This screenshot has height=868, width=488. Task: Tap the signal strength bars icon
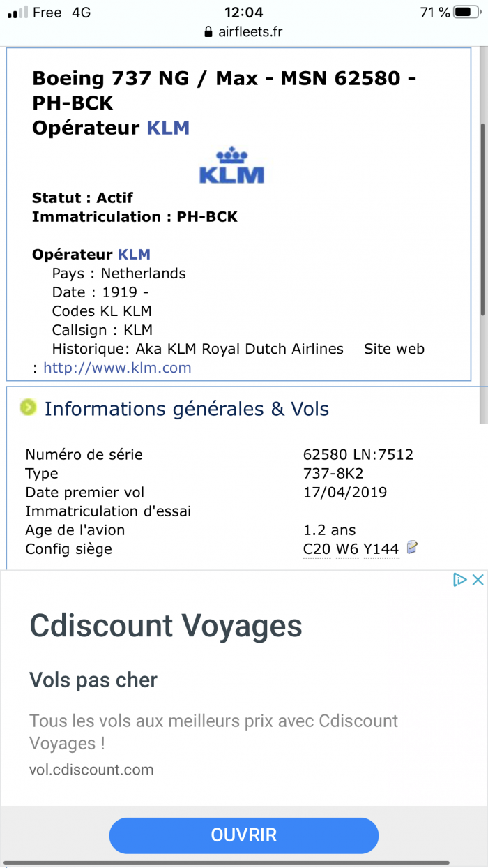click(x=17, y=13)
